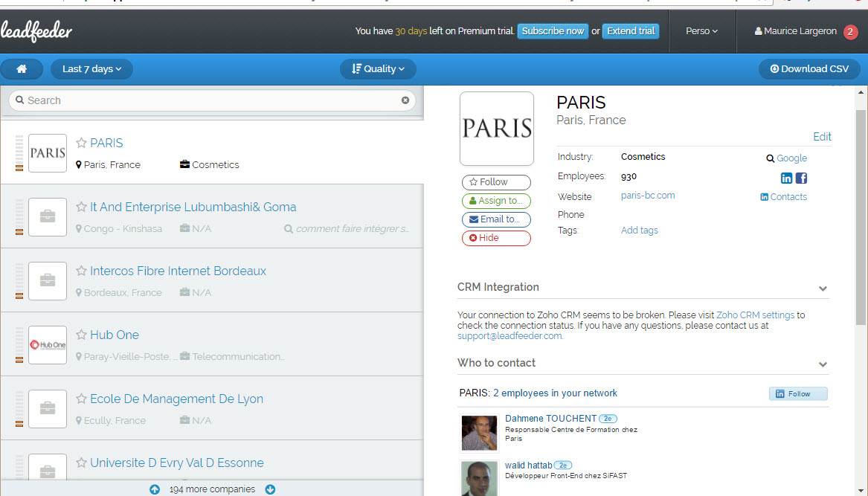Follow PARIS on LinkedIn

(798, 393)
